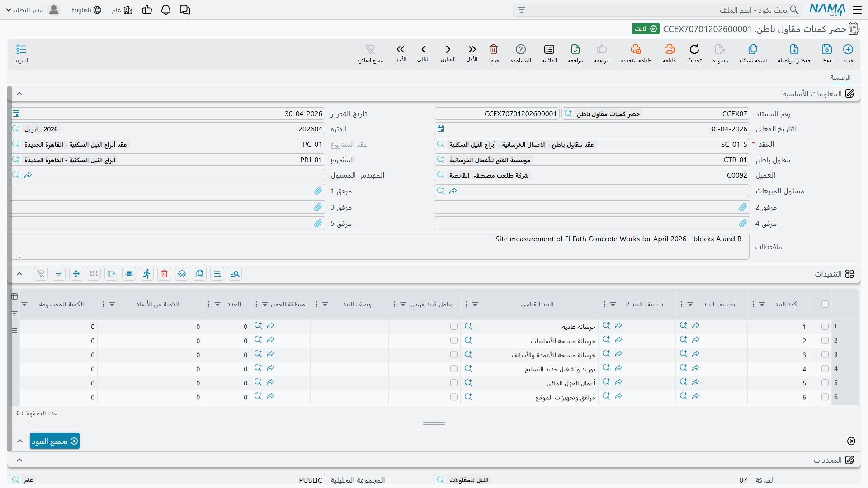Open the actual date calendar picker
Image resolution: width=868 pixels, height=488 pixels.
point(441,129)
